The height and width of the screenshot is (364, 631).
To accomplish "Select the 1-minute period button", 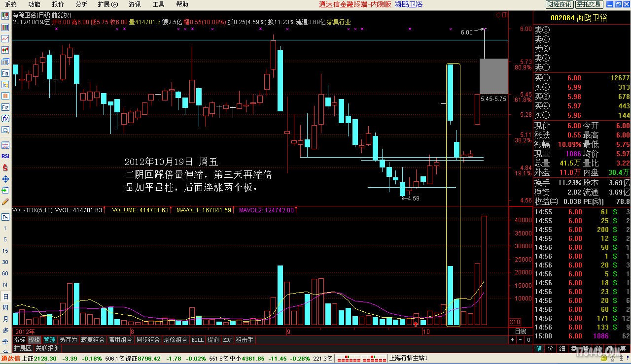I will 5,229.
